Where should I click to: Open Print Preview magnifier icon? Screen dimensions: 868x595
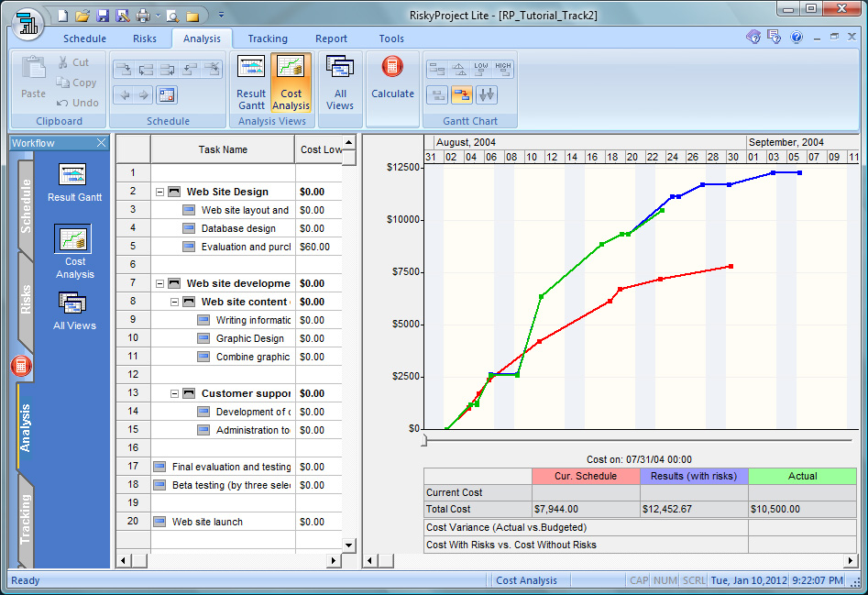tap(172, 16)
